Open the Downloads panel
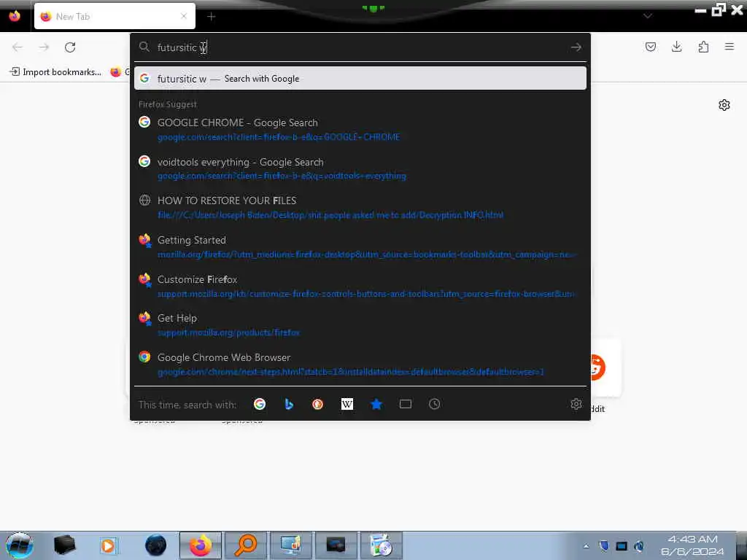The height and width of the screenshot is (560, 747). (676, 47)
